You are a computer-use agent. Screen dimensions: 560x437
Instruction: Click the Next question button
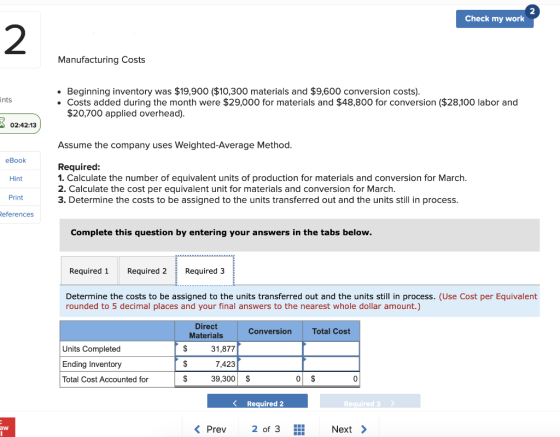pyautogui.click(x=349, y=429)
